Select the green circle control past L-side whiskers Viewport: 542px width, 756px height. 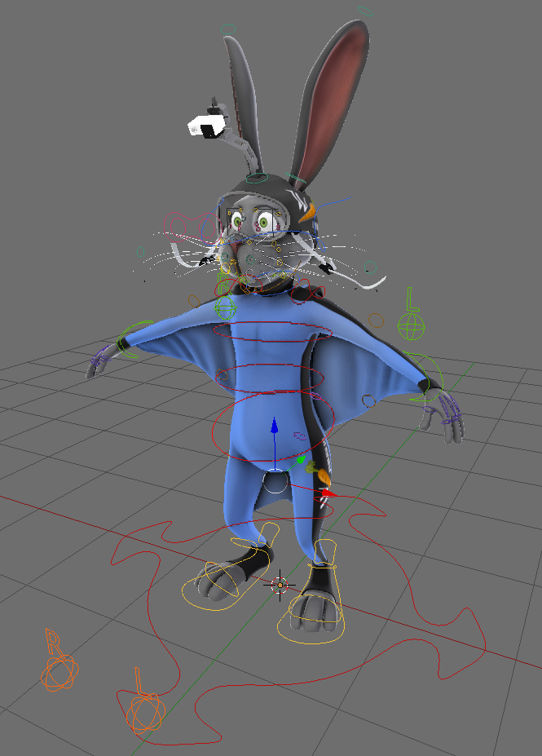coord(370,267)
